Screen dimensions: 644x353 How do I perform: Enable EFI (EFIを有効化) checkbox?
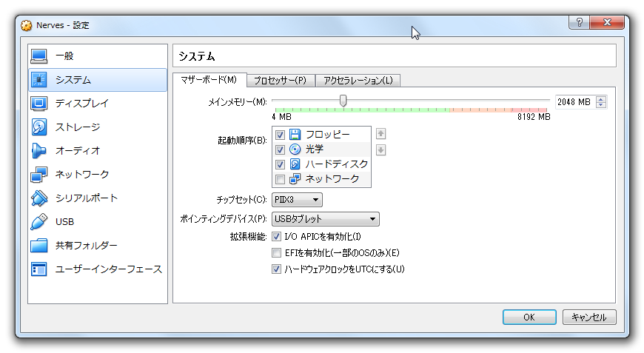[276, 253]
